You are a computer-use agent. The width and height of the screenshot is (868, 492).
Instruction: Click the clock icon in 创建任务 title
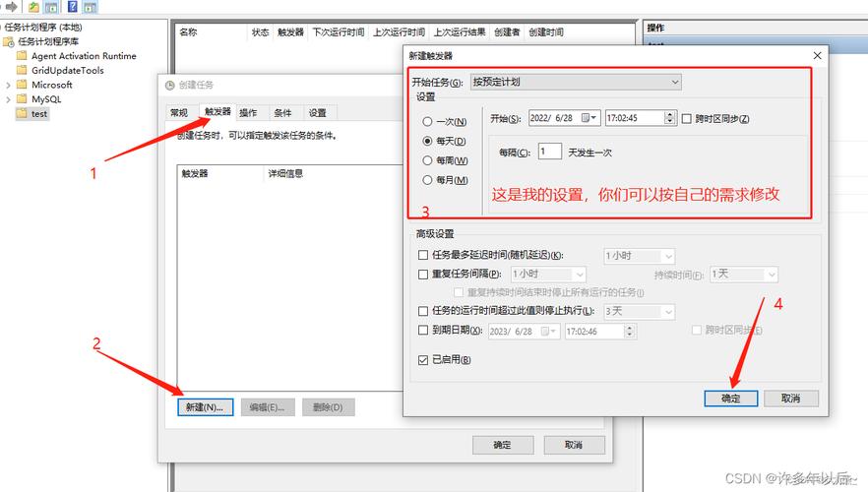(170, 85)
